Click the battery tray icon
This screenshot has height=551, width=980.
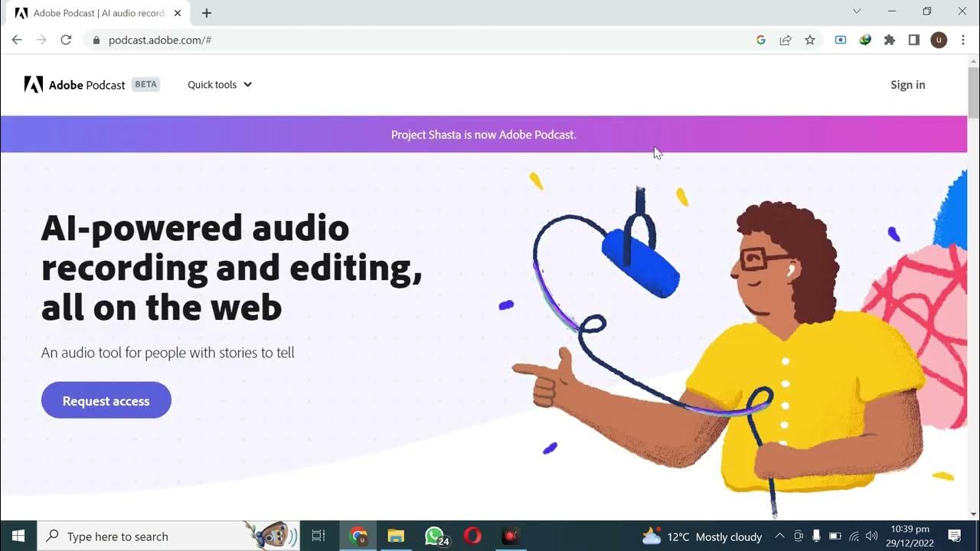tap(835, 536)
